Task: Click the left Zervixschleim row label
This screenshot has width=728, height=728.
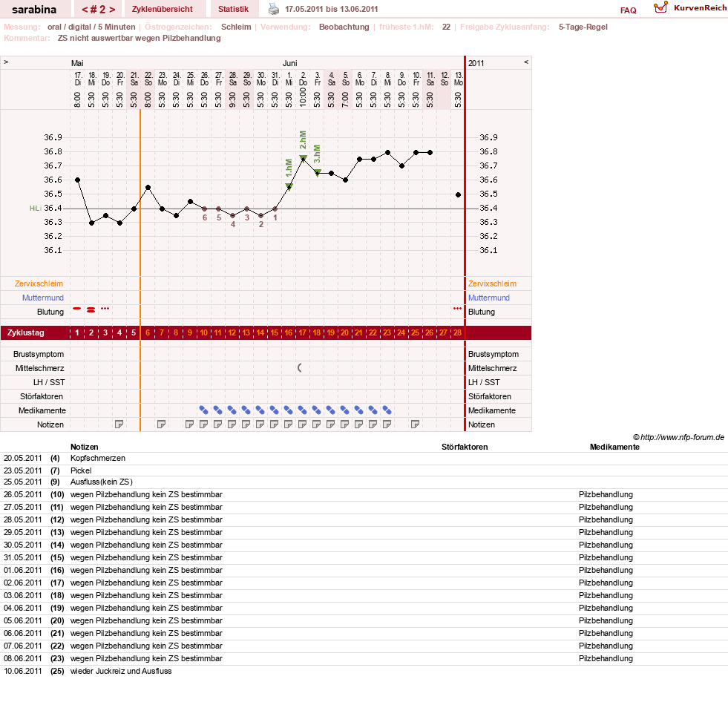Action: tap(39, 283)
